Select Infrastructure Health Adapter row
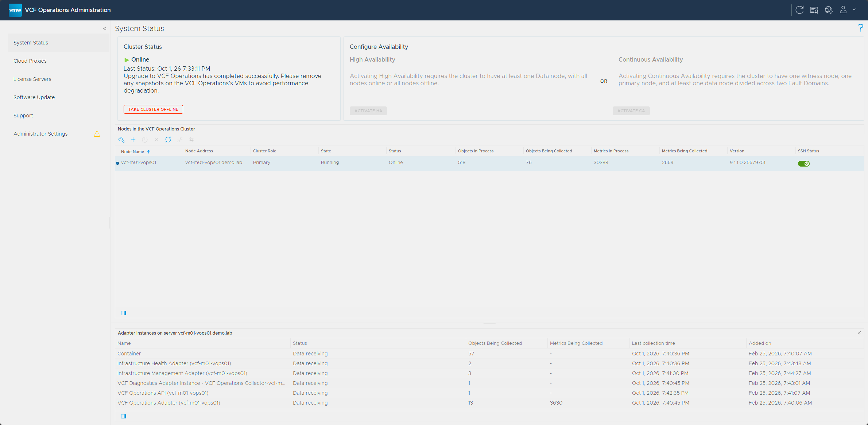The height and width of the screenshot is (425, 868). [489, 363]
